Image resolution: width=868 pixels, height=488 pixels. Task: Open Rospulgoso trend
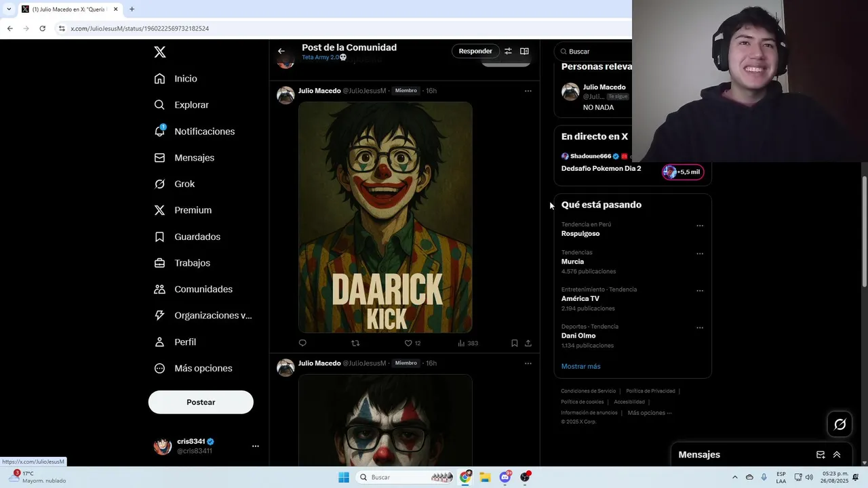[x=580, y=234]
